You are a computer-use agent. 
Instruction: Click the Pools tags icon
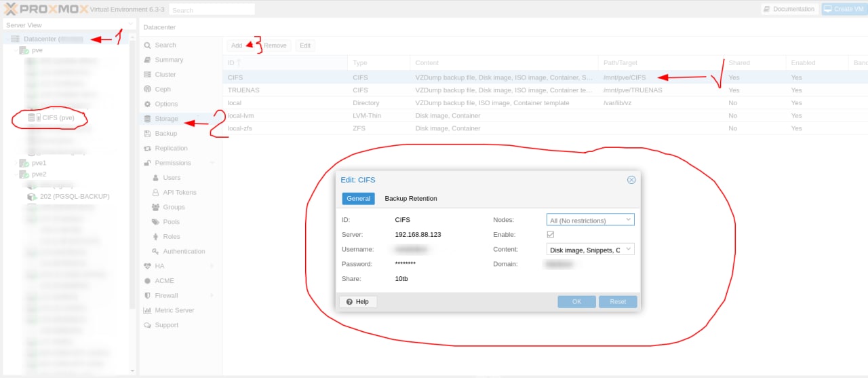point(155,222)
